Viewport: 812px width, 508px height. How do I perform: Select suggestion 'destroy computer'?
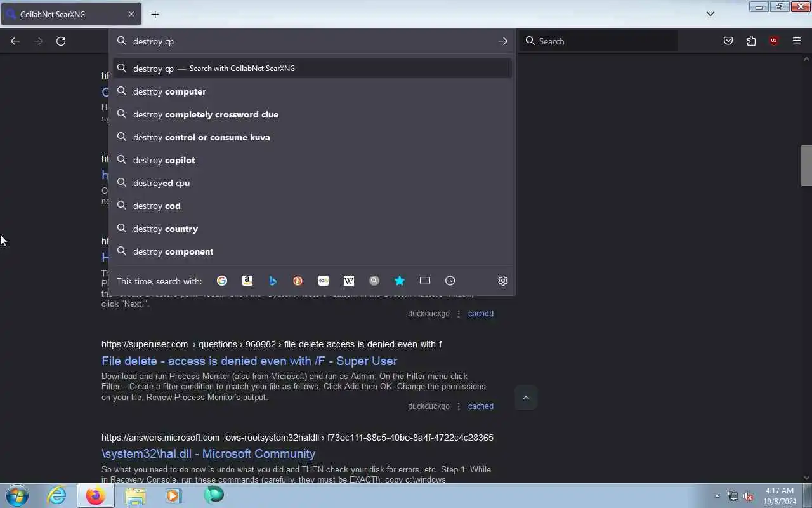coord(312,91)
